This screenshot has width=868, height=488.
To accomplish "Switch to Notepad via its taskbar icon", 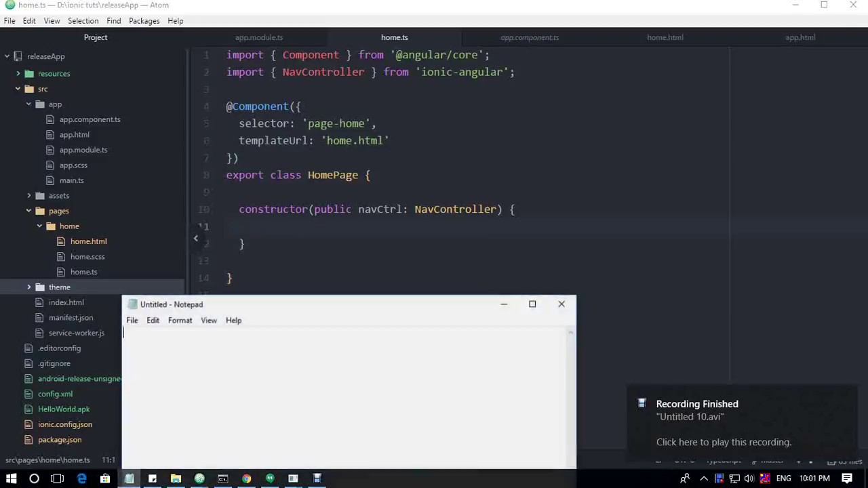I will [129, 479].
